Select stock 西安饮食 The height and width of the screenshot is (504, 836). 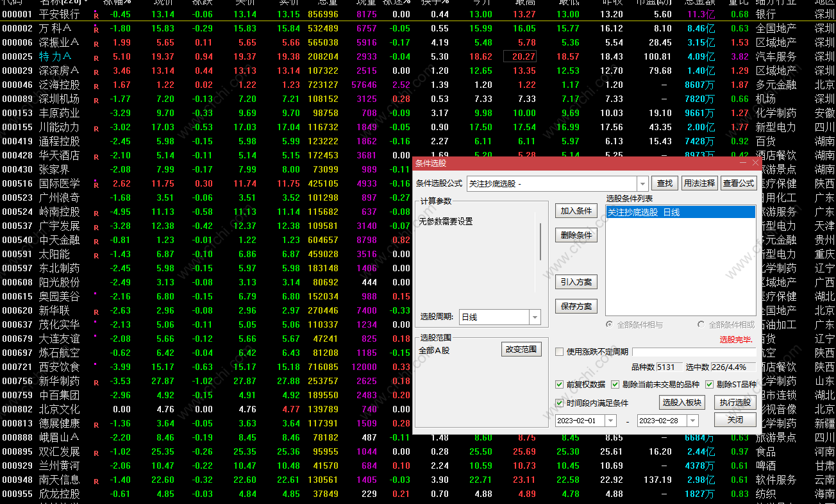coord(60,367)
